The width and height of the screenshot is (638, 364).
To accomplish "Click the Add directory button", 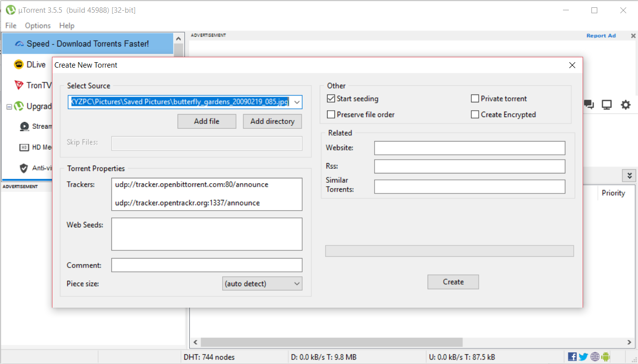I will 273,121.
